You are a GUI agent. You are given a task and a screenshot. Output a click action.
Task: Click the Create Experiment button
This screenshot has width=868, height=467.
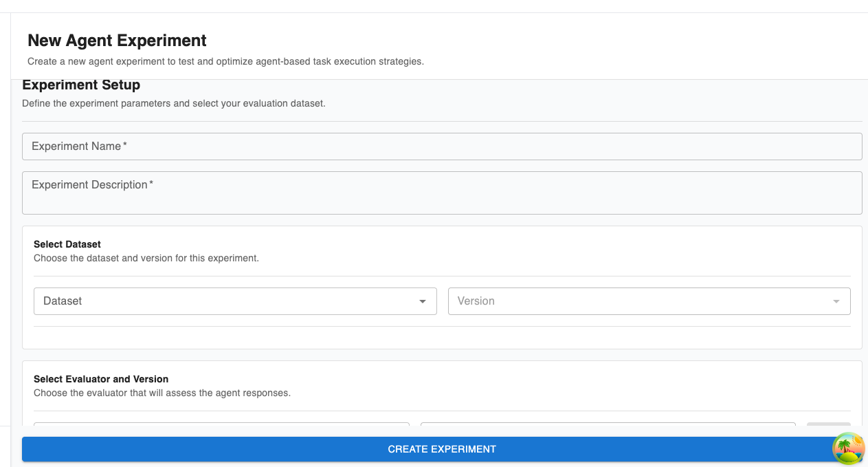[x=442, y=449]
